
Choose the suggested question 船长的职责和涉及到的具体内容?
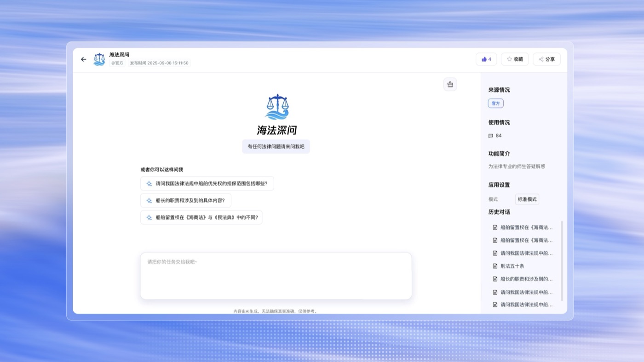(186, 200)
